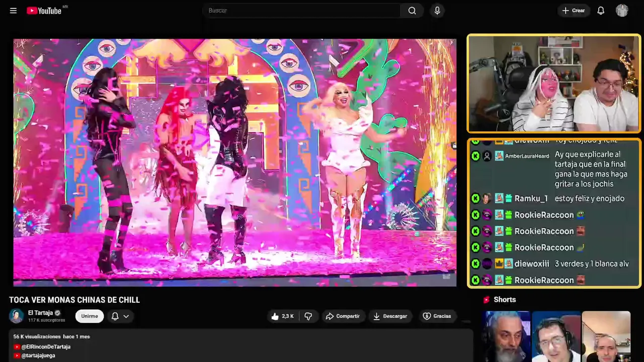
Task: Toggle channel notification bell
Action: [x=115, y=316]
